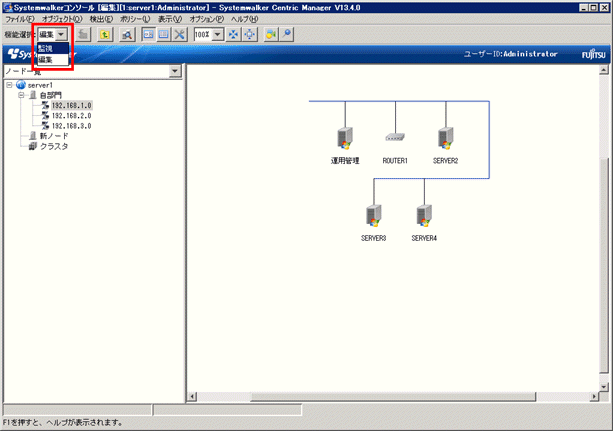The width and height of the screenshot is (613, 431).
Task: Click the yellow and green node toolbar icon
Action: (271, 34)
